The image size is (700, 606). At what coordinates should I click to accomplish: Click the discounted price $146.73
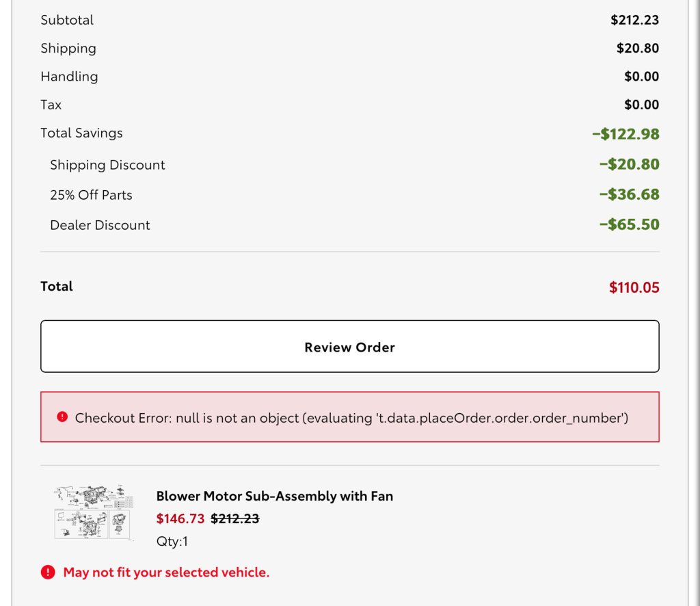tap(180, 518)
